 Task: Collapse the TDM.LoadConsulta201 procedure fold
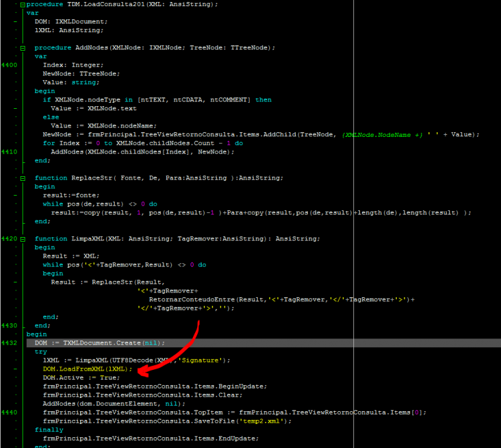tap(23, 5)
